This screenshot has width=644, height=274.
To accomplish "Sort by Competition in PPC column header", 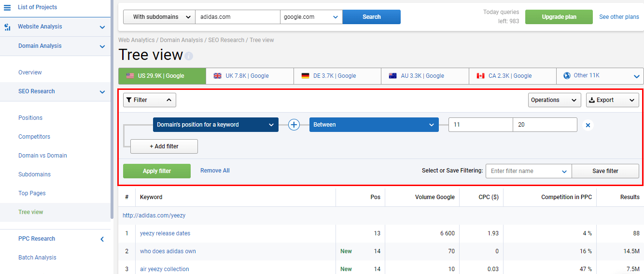I will coord(567,197).
